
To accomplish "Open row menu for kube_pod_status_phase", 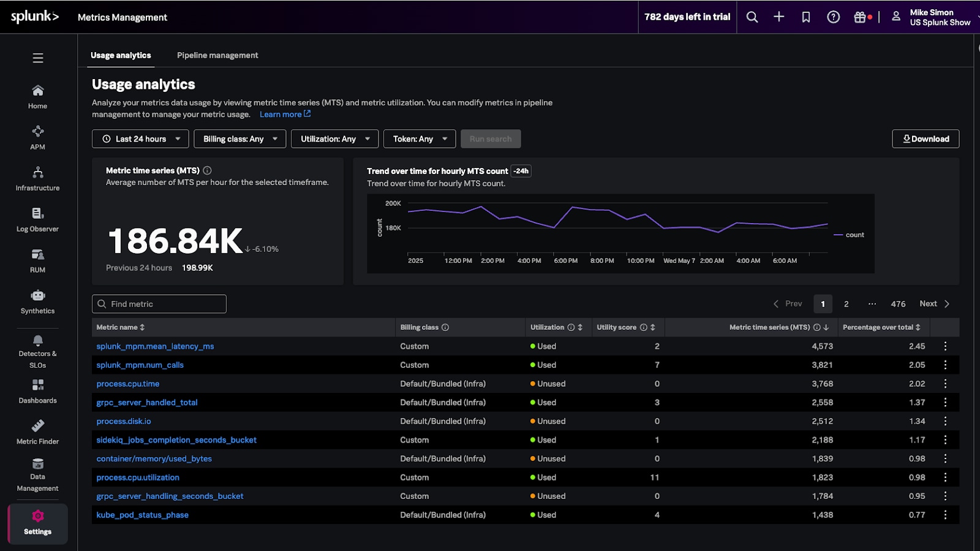I will click(x=945, y=515).
